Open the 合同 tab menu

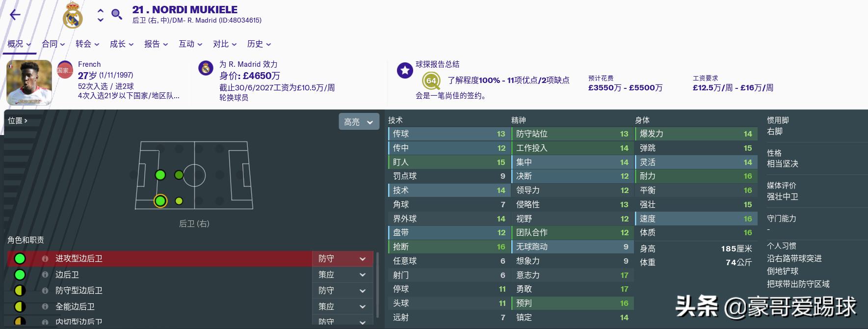(x=53, y=44)
